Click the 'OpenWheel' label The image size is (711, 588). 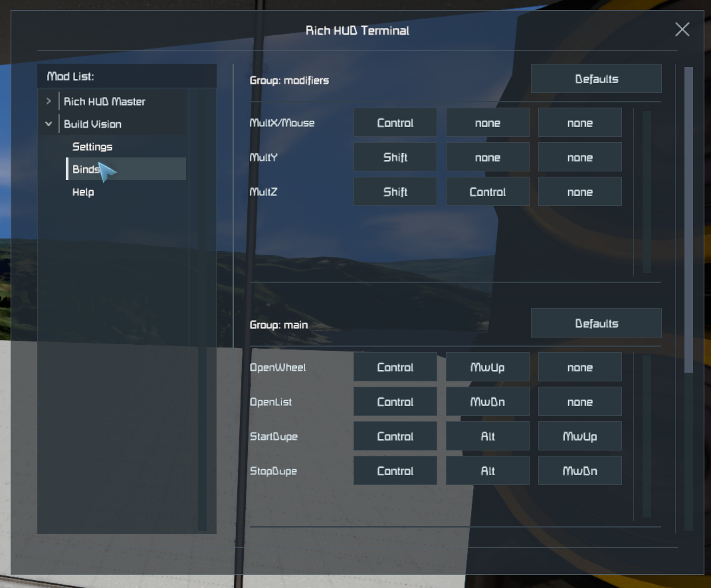(x=278, y=367)
